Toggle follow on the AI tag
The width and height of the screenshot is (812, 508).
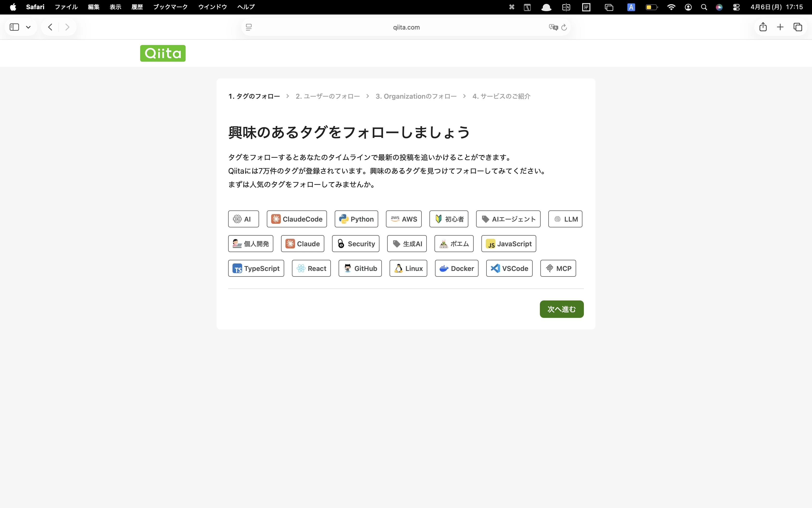[x=243, y=219]
